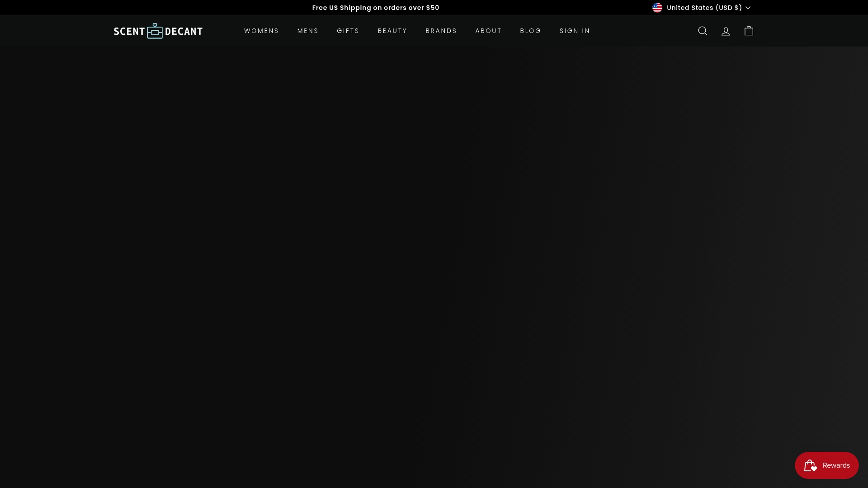The image size is (868, 488).
Task: Expand the country selector chevron
Action: coord(749,8)
